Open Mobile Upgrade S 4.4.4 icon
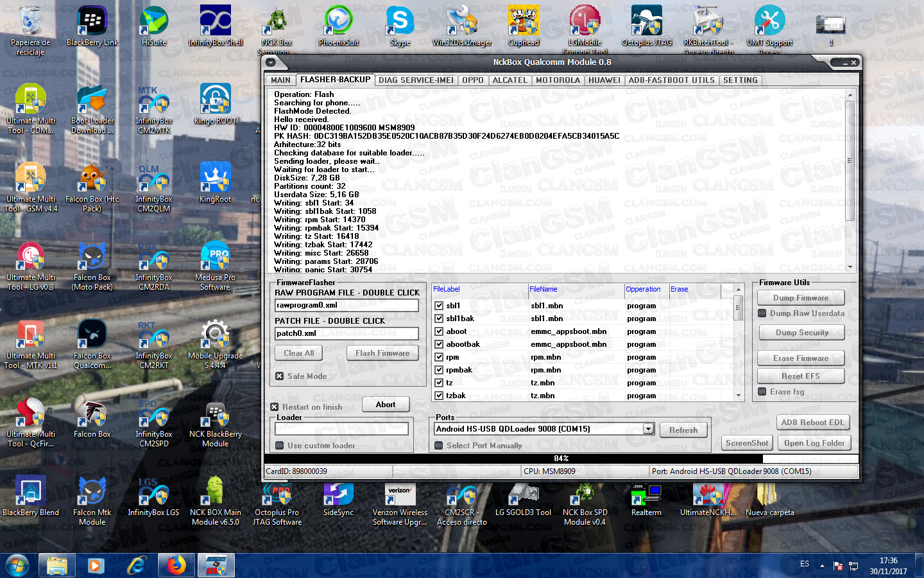The height and width of the screenshot is (578, 924). (x=216, y=345)
